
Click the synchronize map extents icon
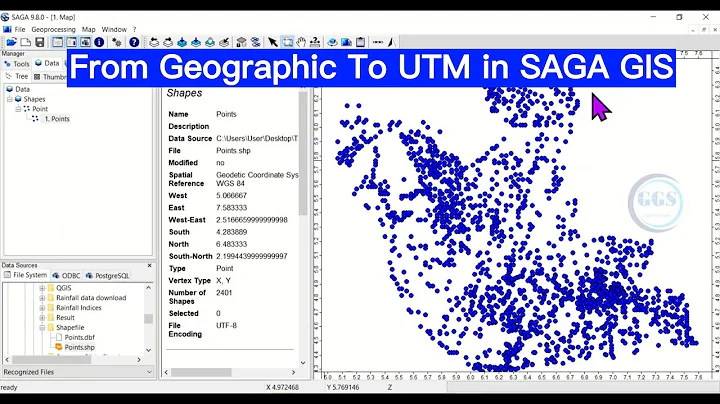(x=241, y=42)
